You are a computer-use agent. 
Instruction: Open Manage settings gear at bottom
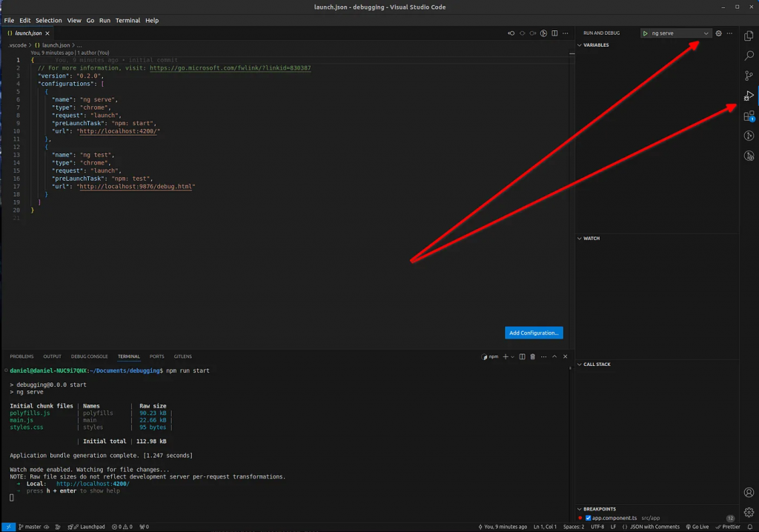click(x=749, y=512)
